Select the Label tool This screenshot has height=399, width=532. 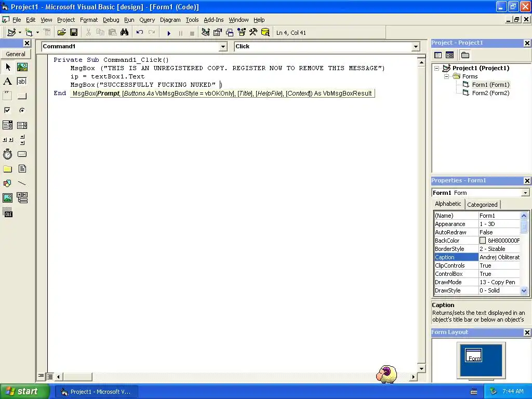[x=7, y=82]
